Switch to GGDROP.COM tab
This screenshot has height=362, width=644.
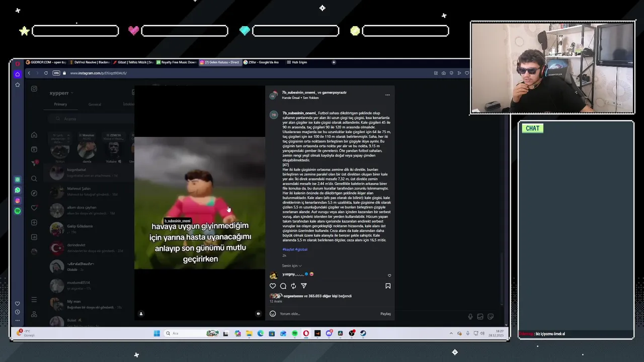[x=45, y=62]
